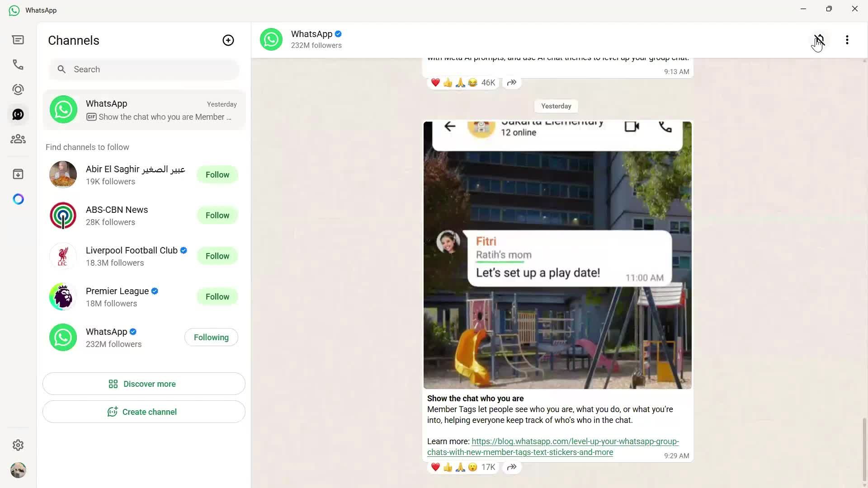Toggle follow for Liverpool Football Club

click(x=217, y=256)
